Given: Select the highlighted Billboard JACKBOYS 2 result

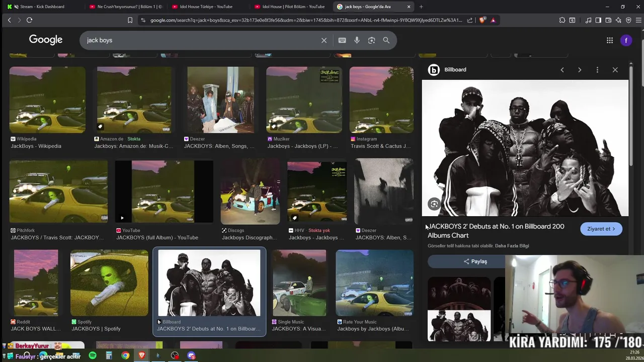Looking at the screenshot, I should click(x=209, y=292).
